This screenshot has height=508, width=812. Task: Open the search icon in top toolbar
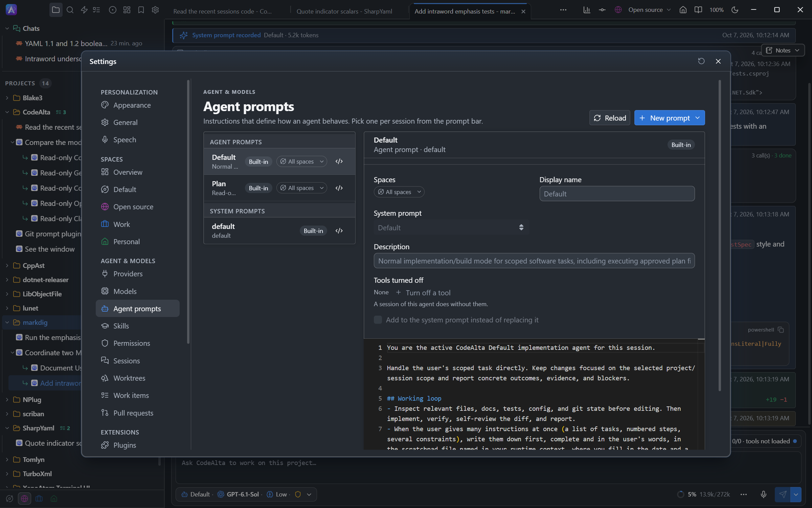70,10
